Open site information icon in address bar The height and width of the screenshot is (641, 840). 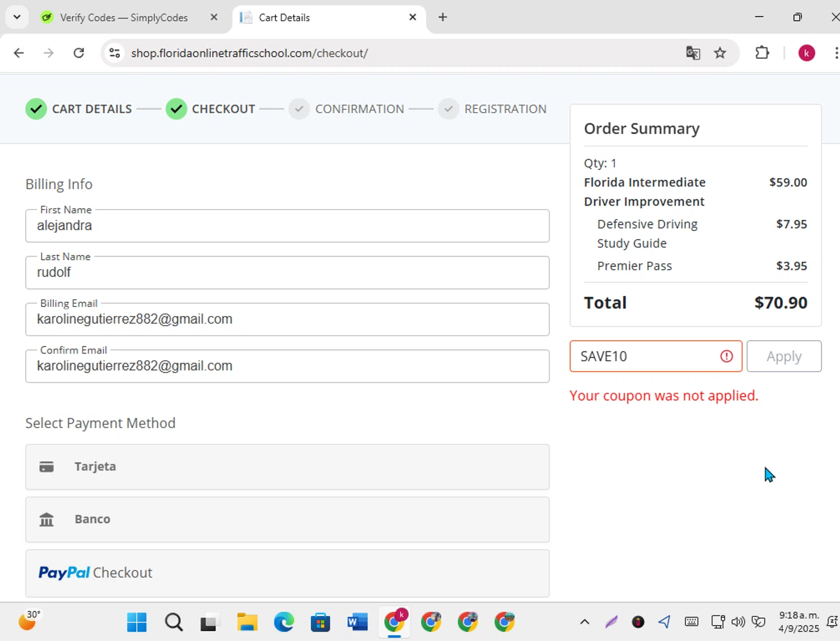[x=115, y=53]
